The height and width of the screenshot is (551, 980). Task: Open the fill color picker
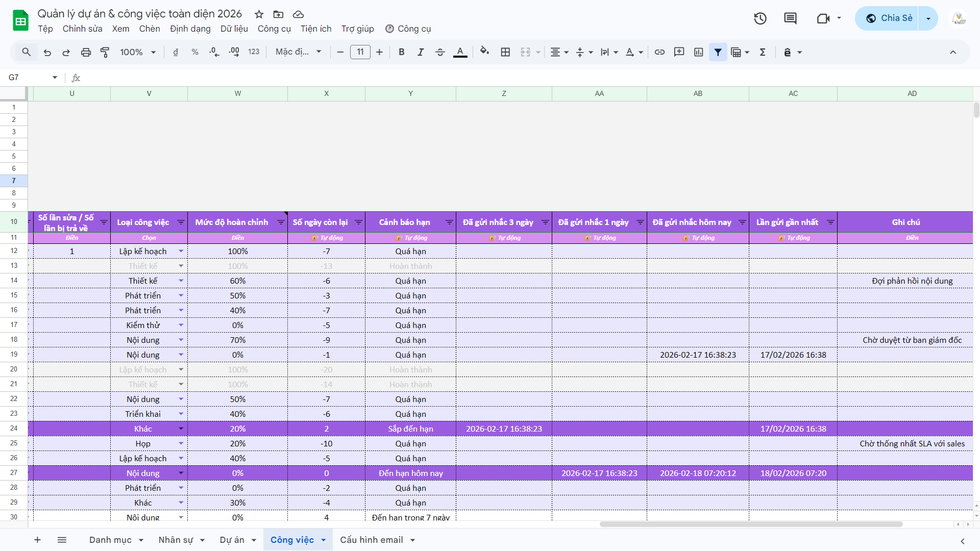(484, 52)
